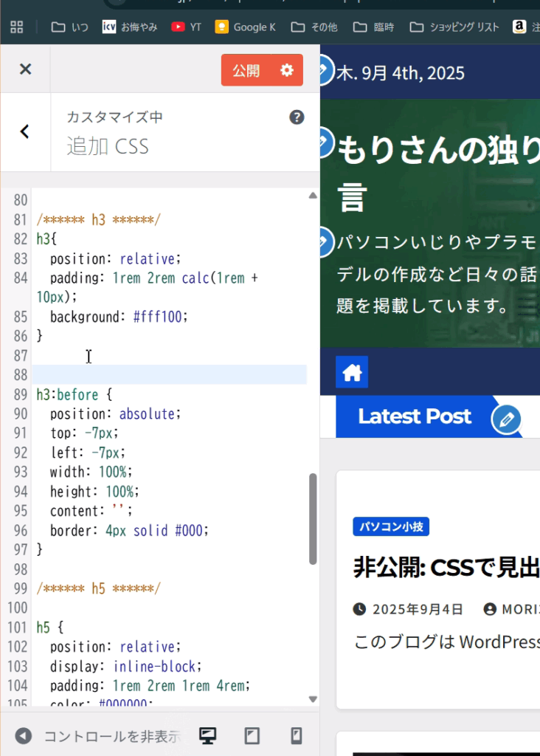
Task: Collapse the panel with コントロールを非表示
Action: [x=99, y=735]
